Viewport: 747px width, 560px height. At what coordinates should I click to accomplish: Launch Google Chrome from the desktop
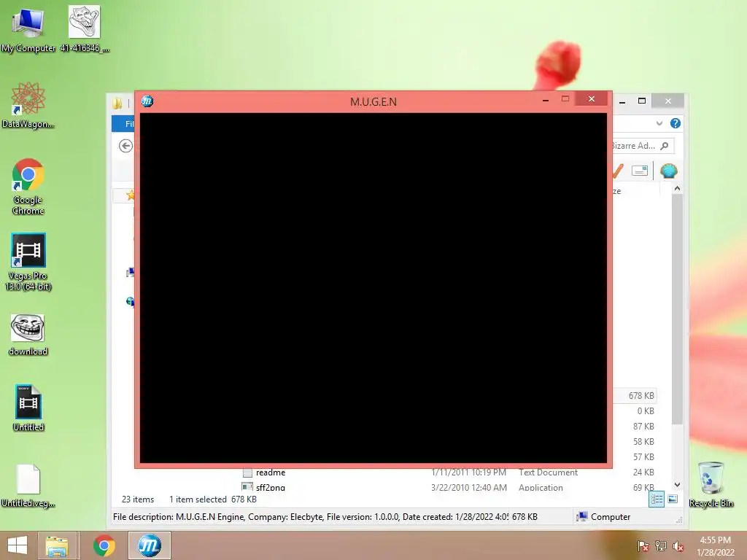[28, 187]
